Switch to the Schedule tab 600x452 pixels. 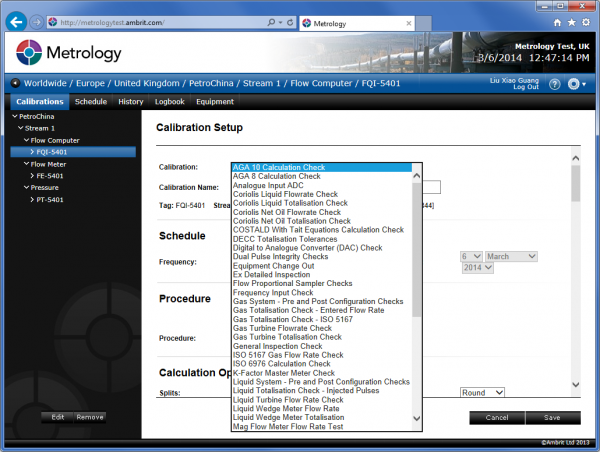(91, 102)
